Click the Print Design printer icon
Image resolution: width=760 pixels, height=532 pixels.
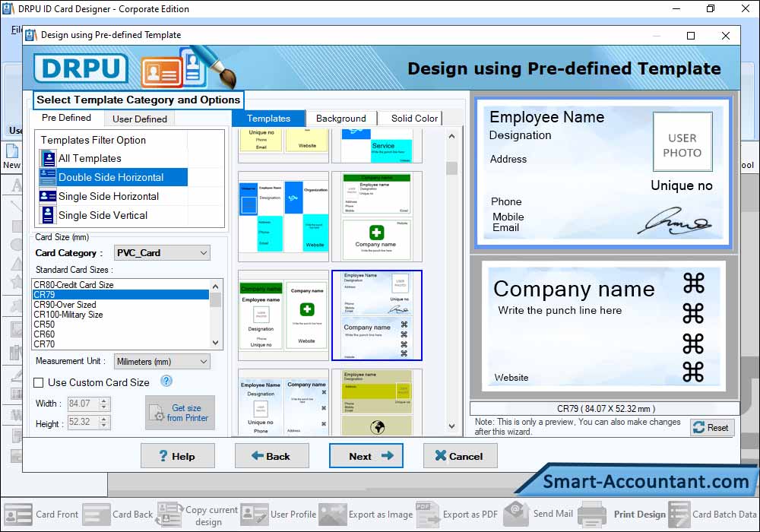click(x=592, y=514)
